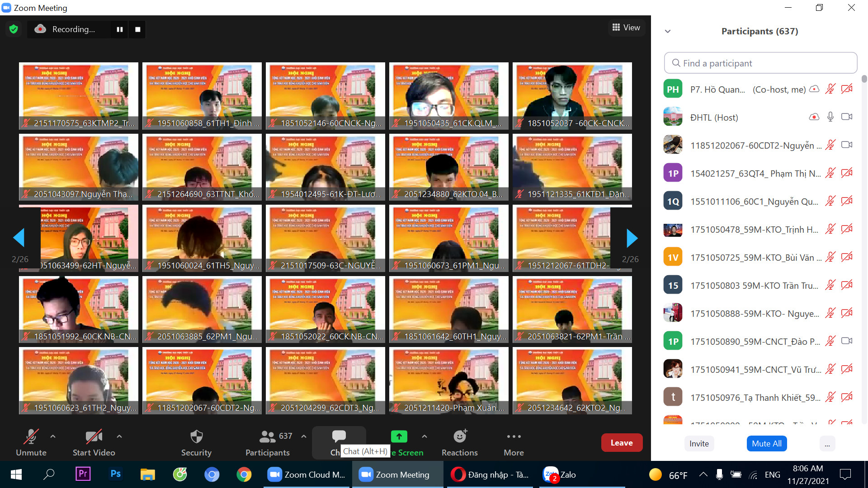
Task: Click the Share Screen green icon
Action: tap(399, 436)
